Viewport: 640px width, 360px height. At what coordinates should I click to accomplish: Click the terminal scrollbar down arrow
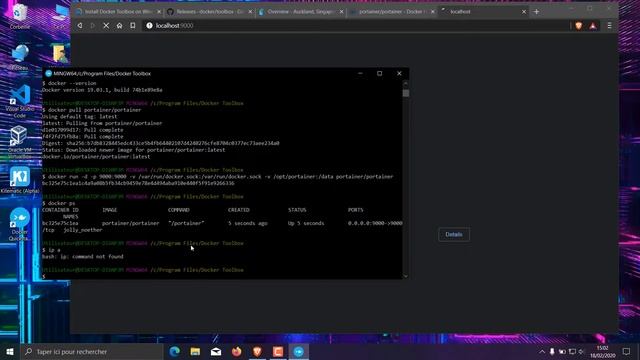click(405, 276)
